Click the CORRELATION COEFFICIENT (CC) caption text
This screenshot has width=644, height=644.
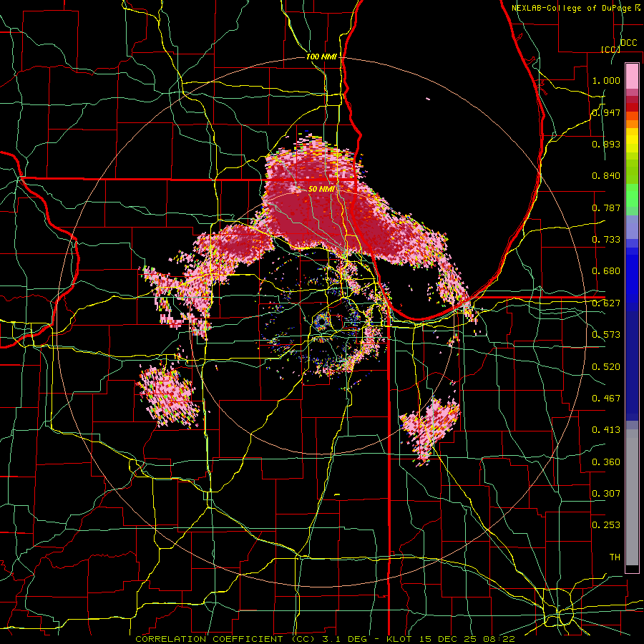click(225, 639)
